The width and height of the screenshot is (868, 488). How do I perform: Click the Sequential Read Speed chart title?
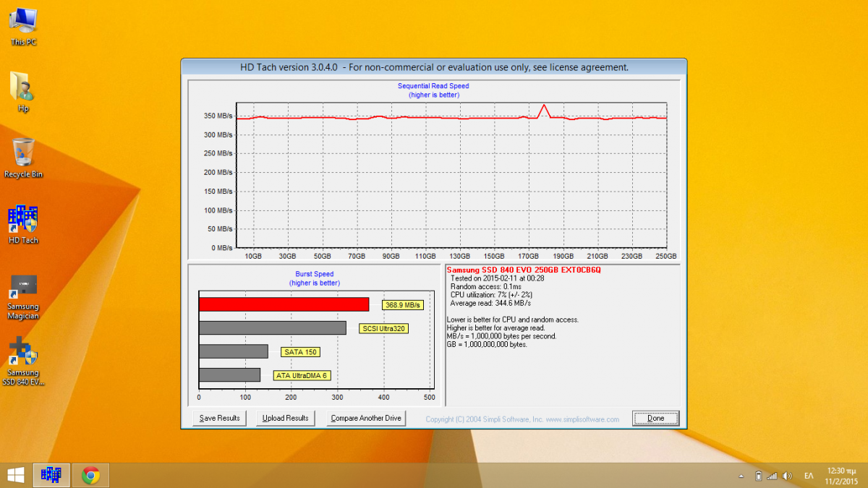[x=433, y=86]
